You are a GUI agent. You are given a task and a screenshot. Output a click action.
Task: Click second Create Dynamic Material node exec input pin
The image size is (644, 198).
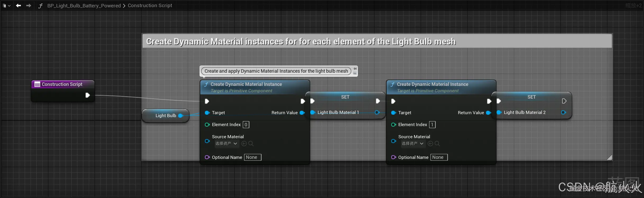[393, 101]
